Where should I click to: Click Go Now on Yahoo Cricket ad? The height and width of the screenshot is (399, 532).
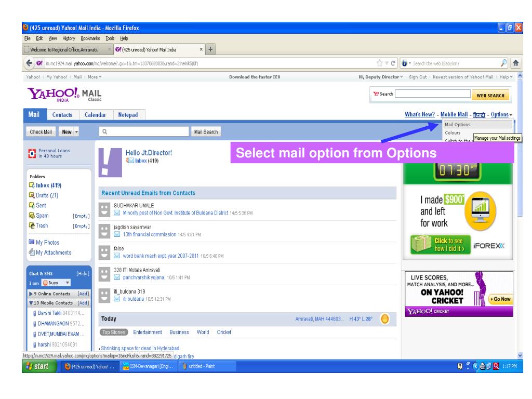click(x=500, y=299)
